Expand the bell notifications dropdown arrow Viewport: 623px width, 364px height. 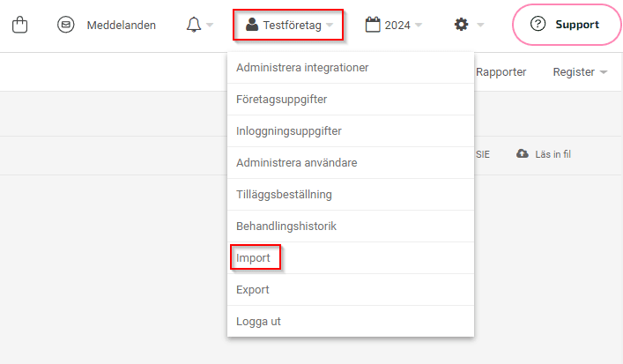pos(211,26)
